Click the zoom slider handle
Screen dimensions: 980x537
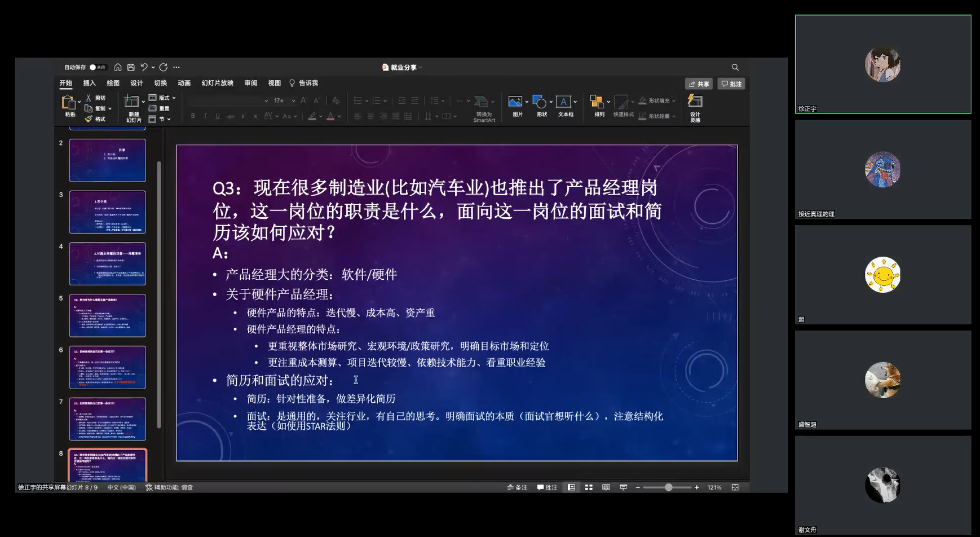tap(668, 487)
